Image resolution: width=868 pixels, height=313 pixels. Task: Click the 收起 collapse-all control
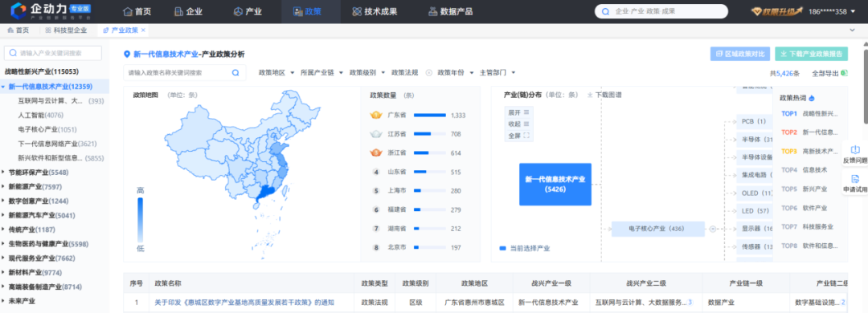click(x=518, y=124)
